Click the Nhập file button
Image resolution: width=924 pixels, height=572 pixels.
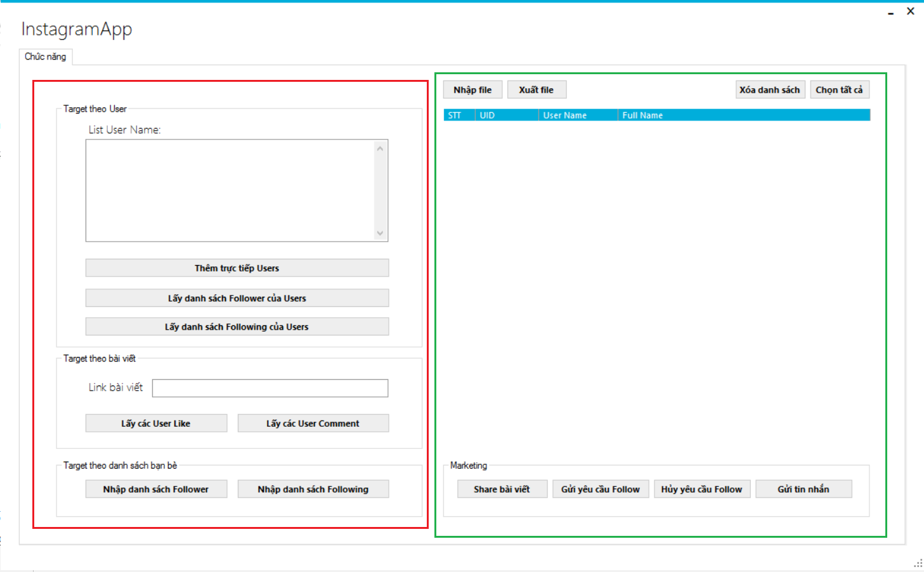(x=472, y=89)
